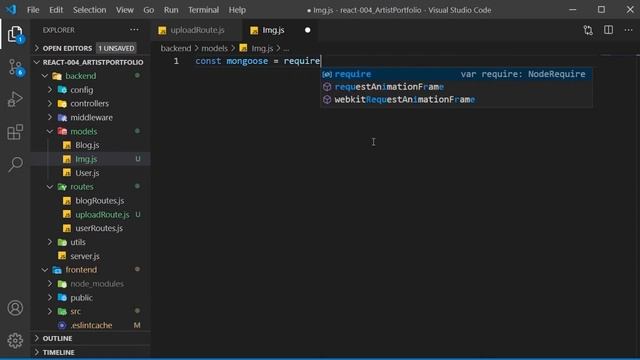Open the Manage gear icon
Image resolution: width=640 pixels, height=360 pixels.
pos(15,340)
